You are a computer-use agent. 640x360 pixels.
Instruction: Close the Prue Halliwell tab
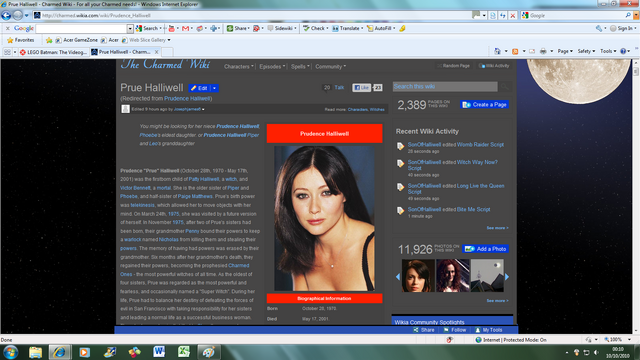coord(156,52)
